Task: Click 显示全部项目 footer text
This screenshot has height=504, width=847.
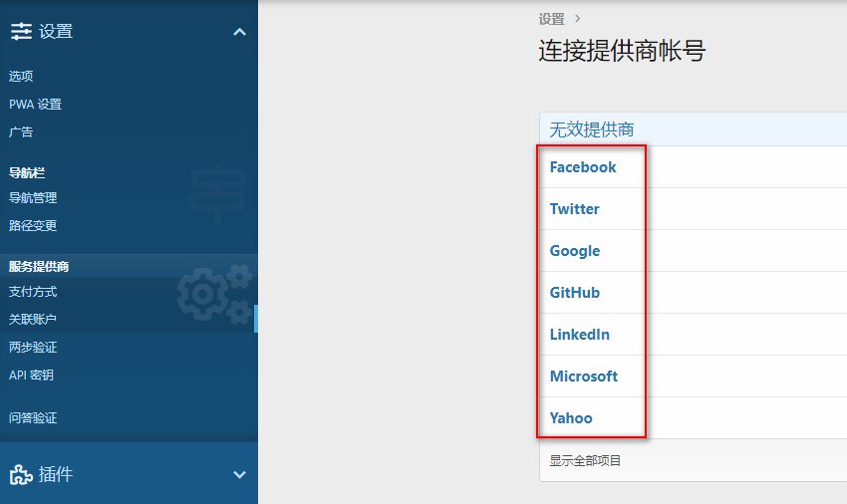Action: [x=585, y=461]
